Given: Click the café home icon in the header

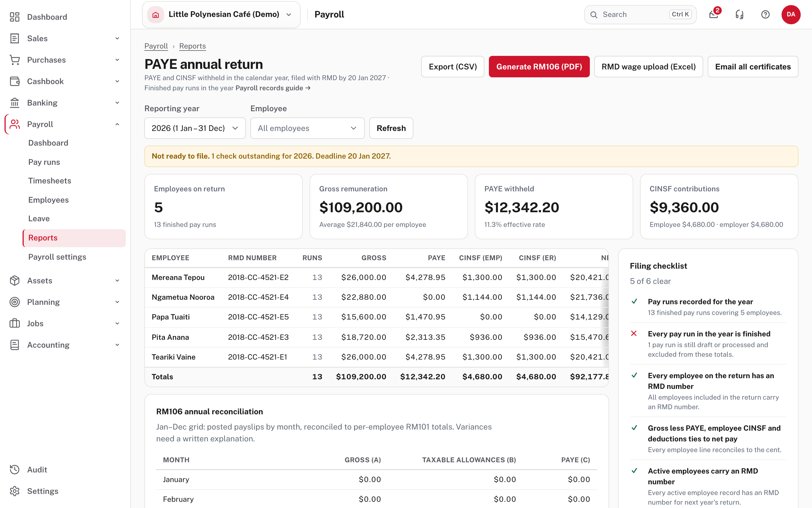Looking at the screenshot, I should [156, 14].
